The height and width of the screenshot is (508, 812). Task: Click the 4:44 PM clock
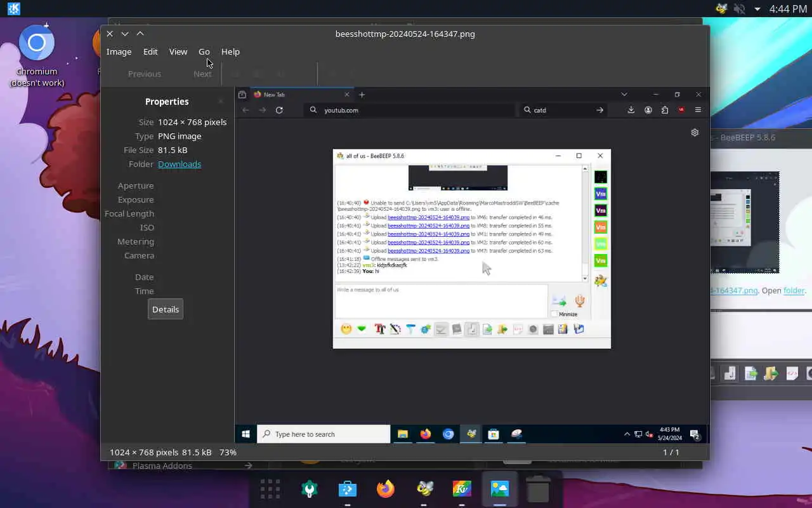tap(788, 9)
